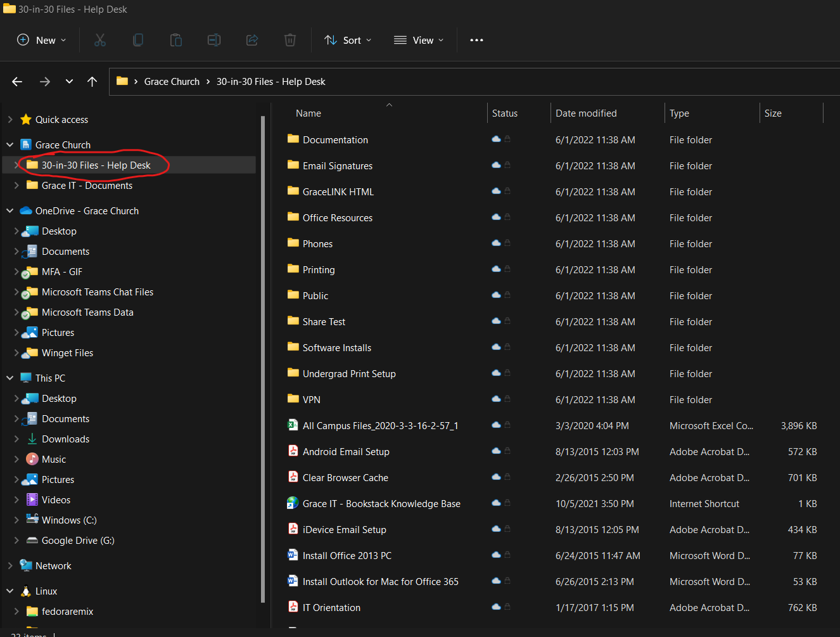Expand the Windows (C:) node
The width and height of the screenshot is (840, 637).
pyautogui.click(x=16, y=520)
